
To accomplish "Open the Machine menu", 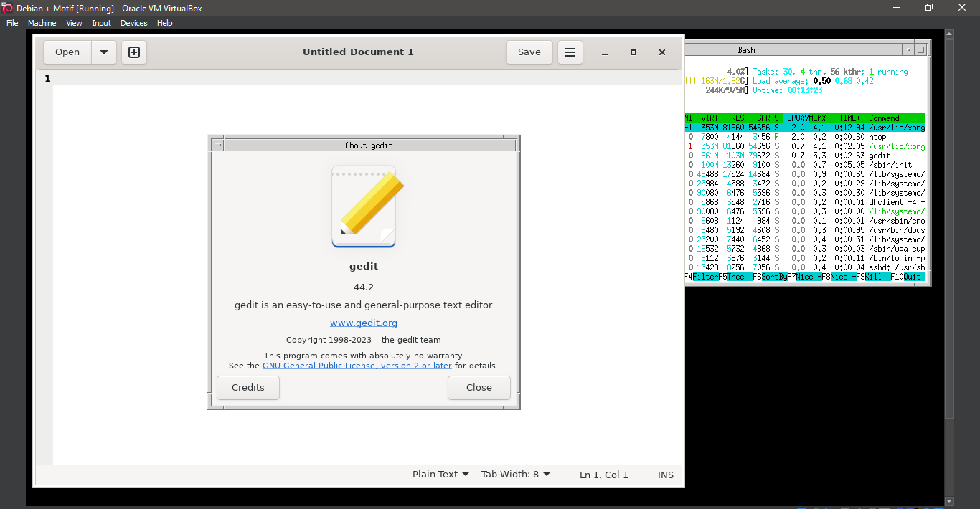I will pos(42,23).
